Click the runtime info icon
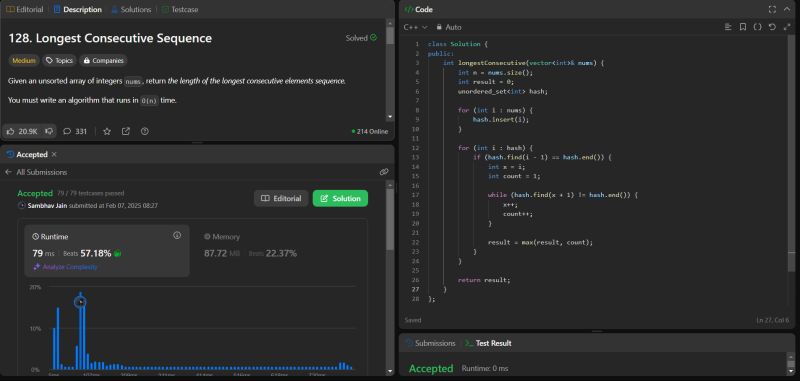 point(177,235)
